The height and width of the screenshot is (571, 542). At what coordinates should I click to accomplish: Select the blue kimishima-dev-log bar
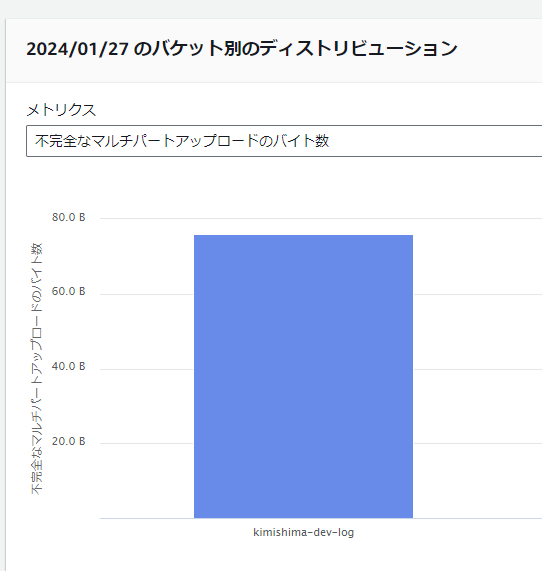coord(303,377)
